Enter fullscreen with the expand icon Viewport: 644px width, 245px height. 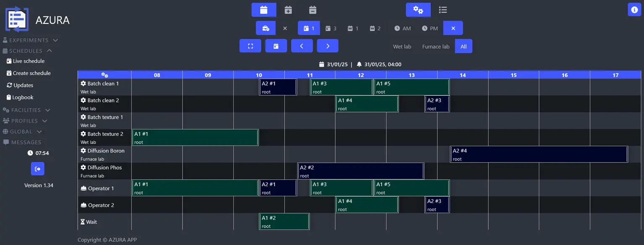pyautogui.click(x=250, y=46)
